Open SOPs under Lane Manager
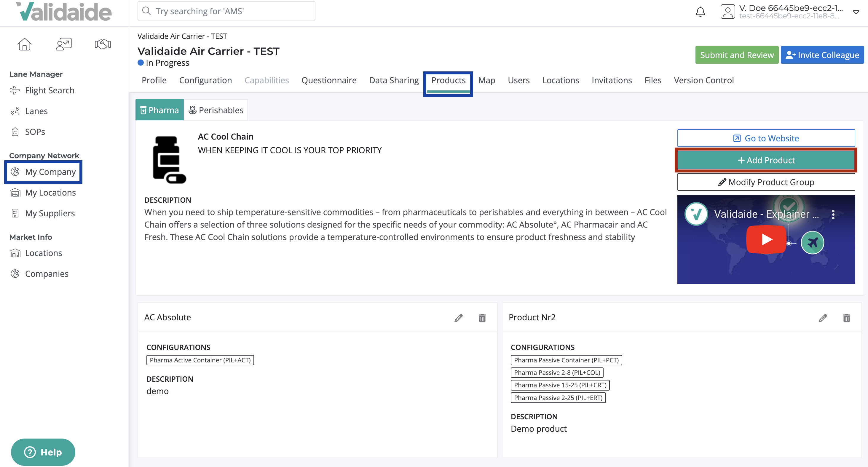Screen dimensions: 868x467 coord(35,132)
